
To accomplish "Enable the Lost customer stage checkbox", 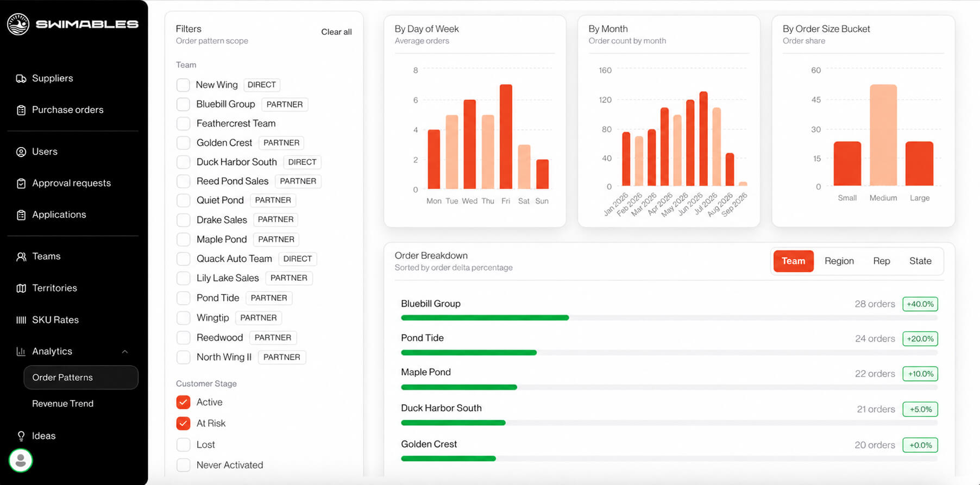I will (183, 445).
